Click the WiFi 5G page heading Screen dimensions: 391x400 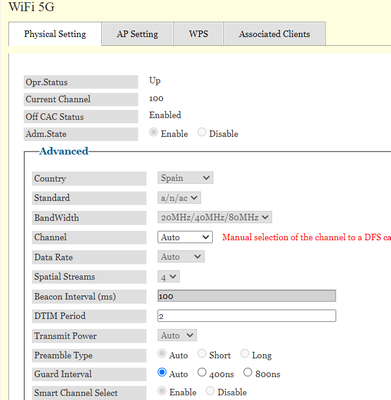click(x=31, y=7)
